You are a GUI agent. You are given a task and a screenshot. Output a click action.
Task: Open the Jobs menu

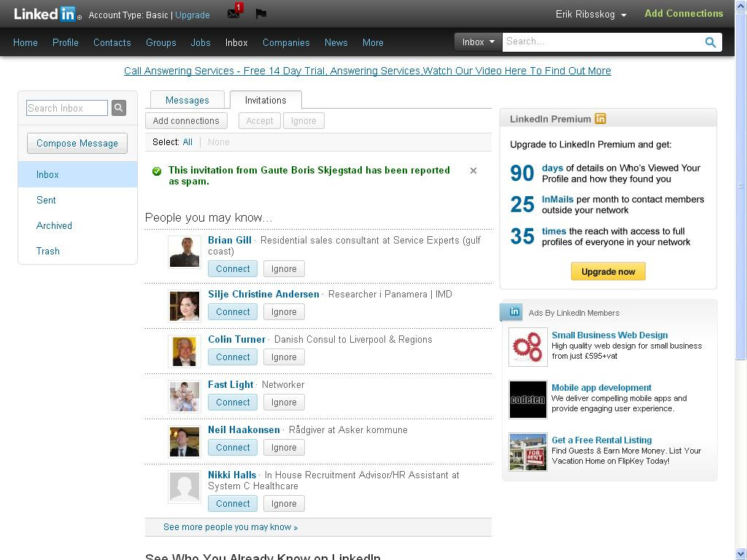tap(201, 42)
